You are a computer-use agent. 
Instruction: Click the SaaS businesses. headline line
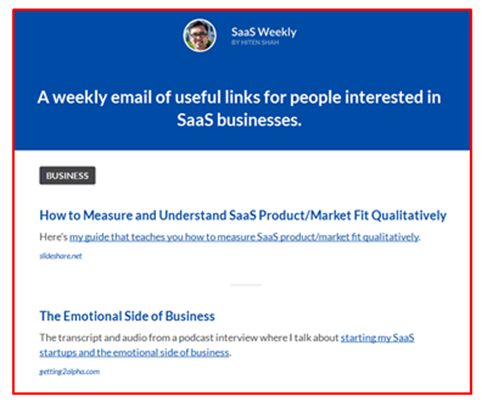click(239, 120)
